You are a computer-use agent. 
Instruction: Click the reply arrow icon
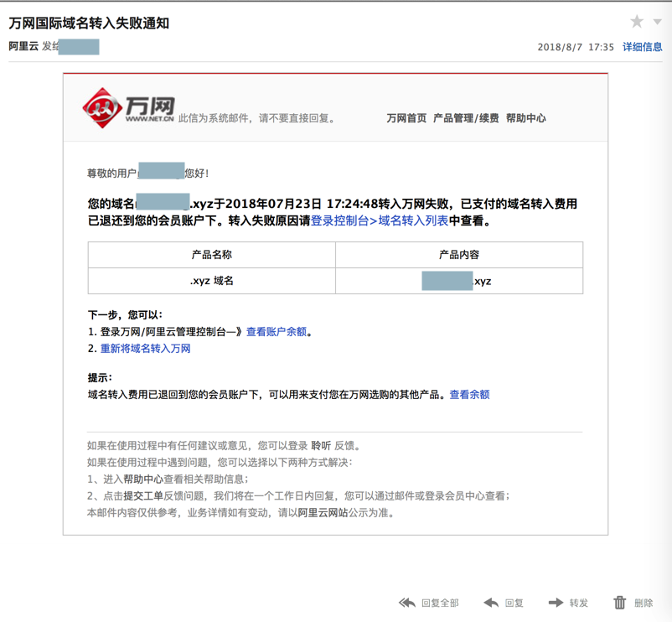tap(491, 603)
